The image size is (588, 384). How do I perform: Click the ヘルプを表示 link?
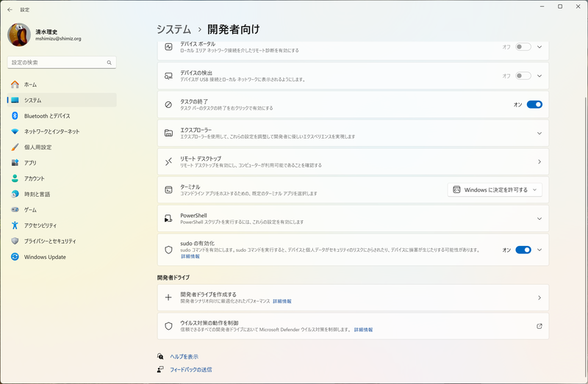point(184,357)
